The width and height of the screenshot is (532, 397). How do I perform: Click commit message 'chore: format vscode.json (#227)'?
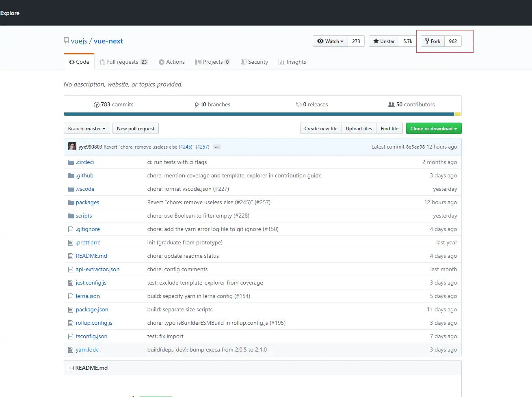point(188,189)
